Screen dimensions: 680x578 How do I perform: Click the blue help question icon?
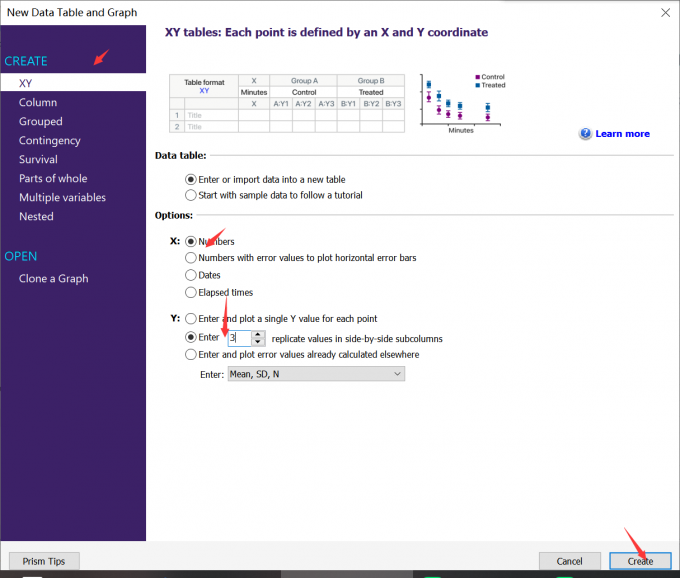pyautogui.click(x=585, y=134)
